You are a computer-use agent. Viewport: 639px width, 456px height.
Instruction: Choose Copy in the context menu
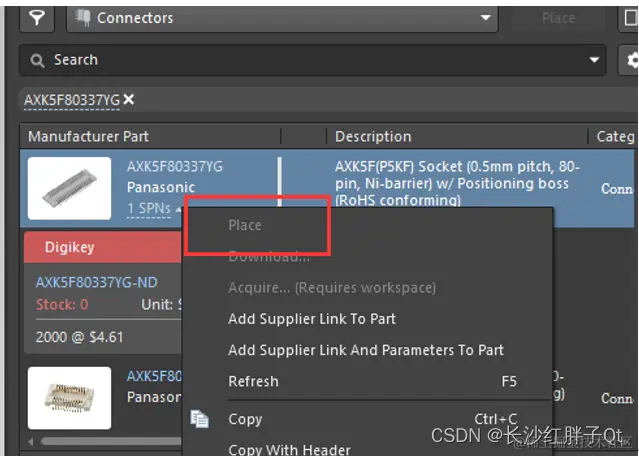click(245, 419)
